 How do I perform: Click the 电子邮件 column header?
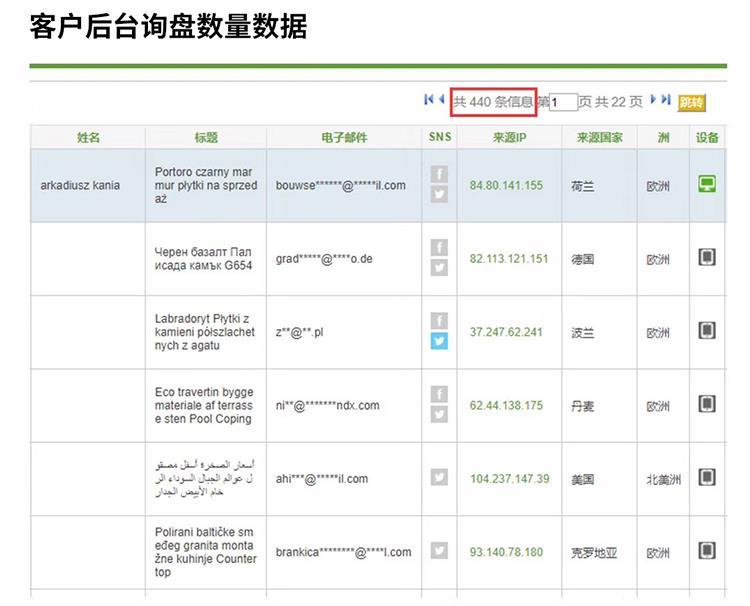click(344, 138)
